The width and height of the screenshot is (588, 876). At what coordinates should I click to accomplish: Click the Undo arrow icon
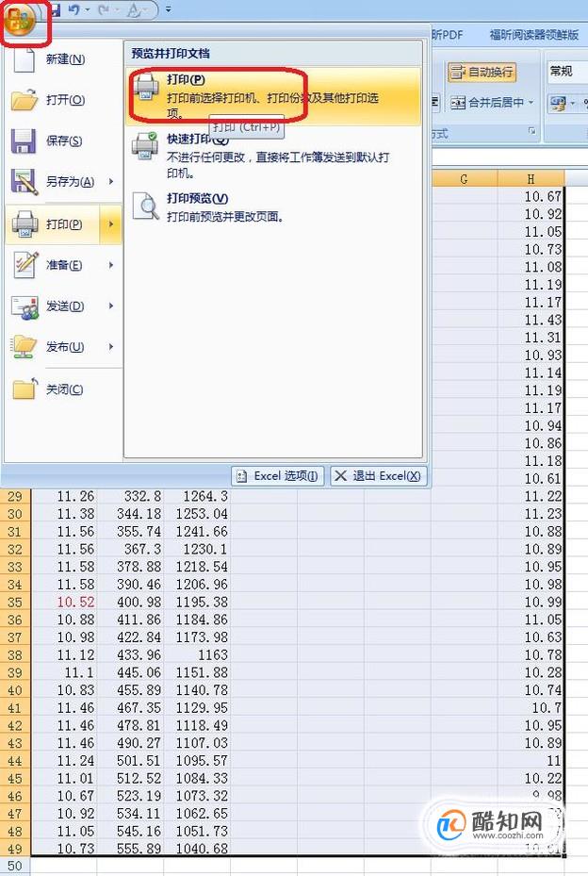click(x=73, y=10)
